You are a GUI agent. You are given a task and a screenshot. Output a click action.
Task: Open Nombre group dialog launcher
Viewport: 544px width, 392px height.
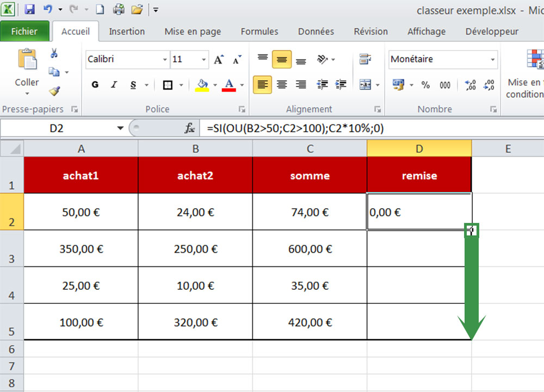[x=493, y=109]
